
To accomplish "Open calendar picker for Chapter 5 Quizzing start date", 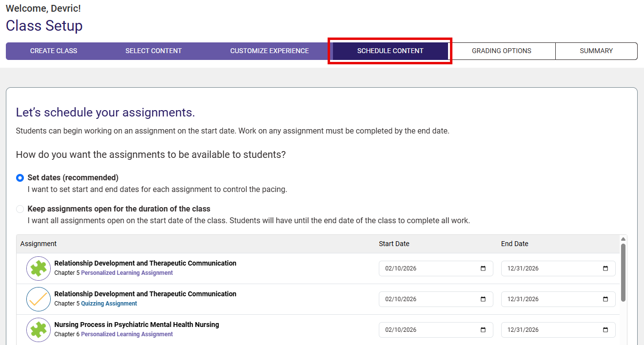I will [x=483, y=299].
